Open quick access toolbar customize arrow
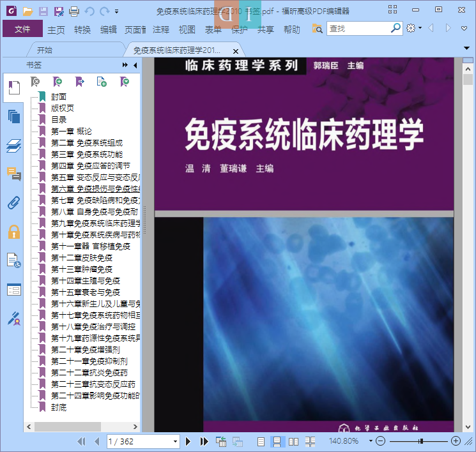476x452 pixels. pyautogui.click(x=116, y=12)
